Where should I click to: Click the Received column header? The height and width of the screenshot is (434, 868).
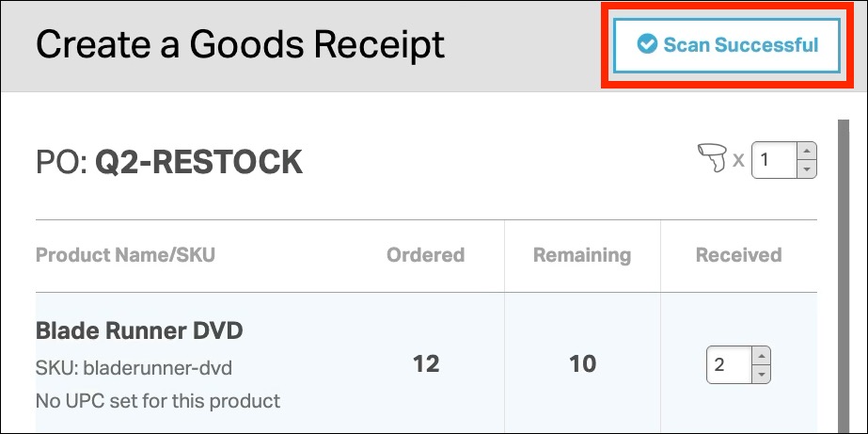click(738, 255)
